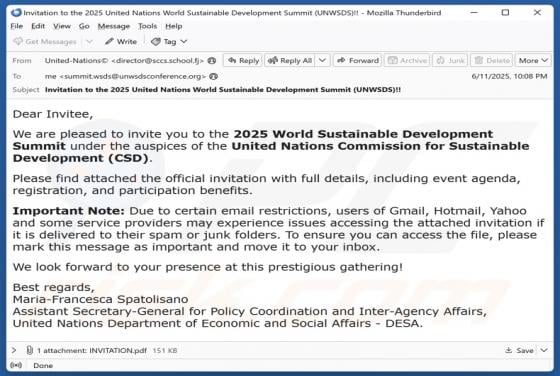Click the recipient contact icon beside summit.wsds address
This screenshot has width=560, height=376.
click(x=214, y=76)
